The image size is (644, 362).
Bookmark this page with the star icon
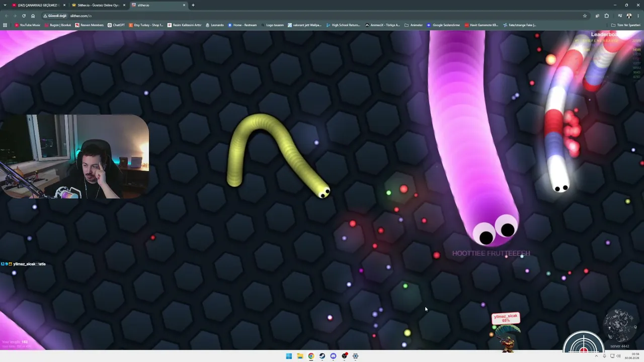585,16
